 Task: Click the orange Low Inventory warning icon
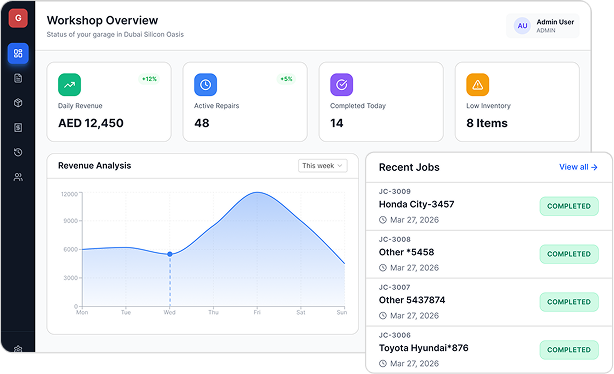pos(478,85)
